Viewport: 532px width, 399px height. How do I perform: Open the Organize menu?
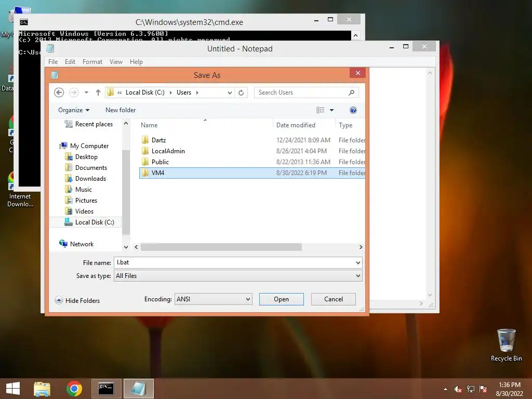[74, 110]
